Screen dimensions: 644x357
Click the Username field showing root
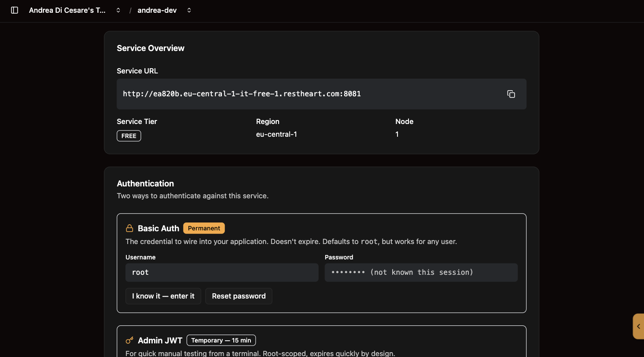pos(222,273)
